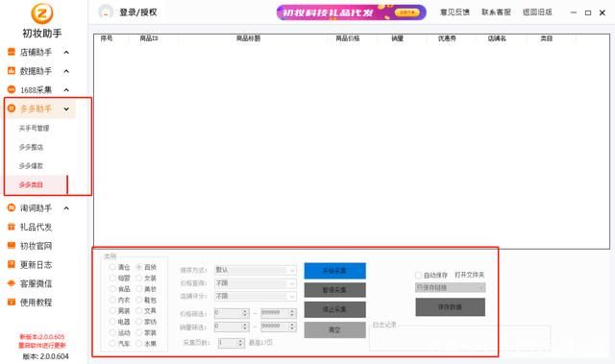Open the 店铺评分 dropdown showing 不限
This screenshot has height=364, width=615.
pos(256,296)
